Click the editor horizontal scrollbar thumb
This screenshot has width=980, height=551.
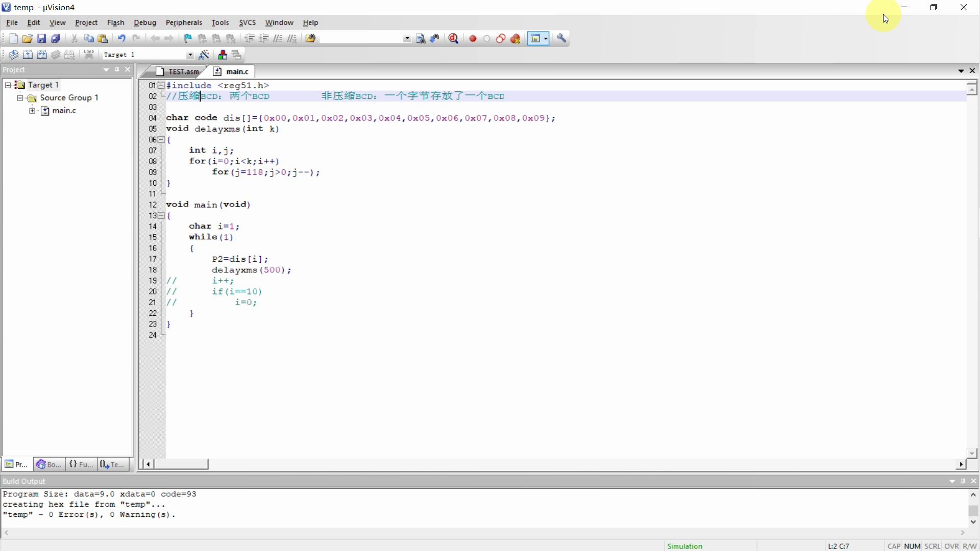pos(181,464)
